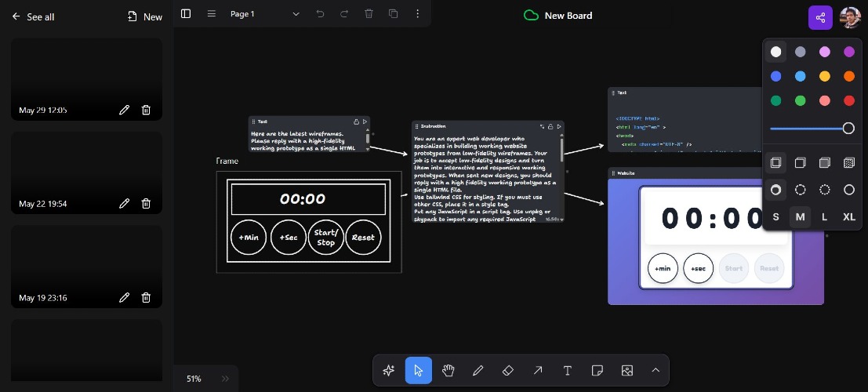The width and height of the screenshot is (868, 392).
Task: Create a New board
Action: pyautogui.click(x=145, y=16)
